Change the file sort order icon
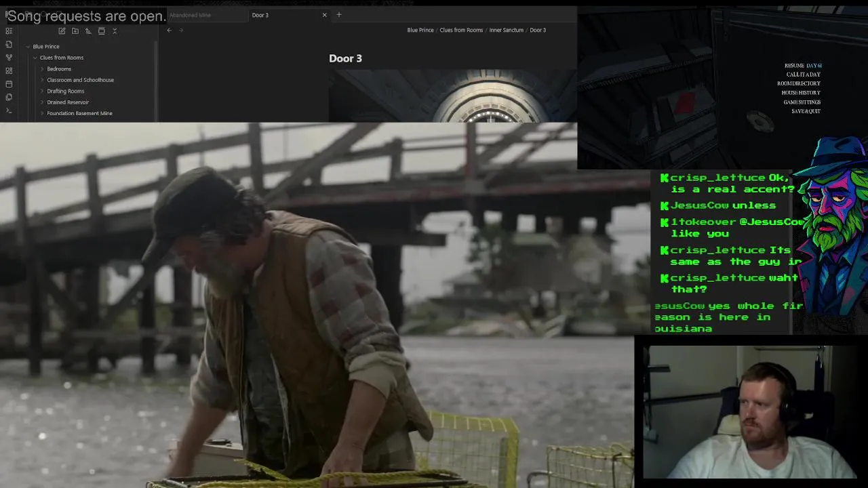The height and width of the screenshot is (488, 868). pos(88,30)
